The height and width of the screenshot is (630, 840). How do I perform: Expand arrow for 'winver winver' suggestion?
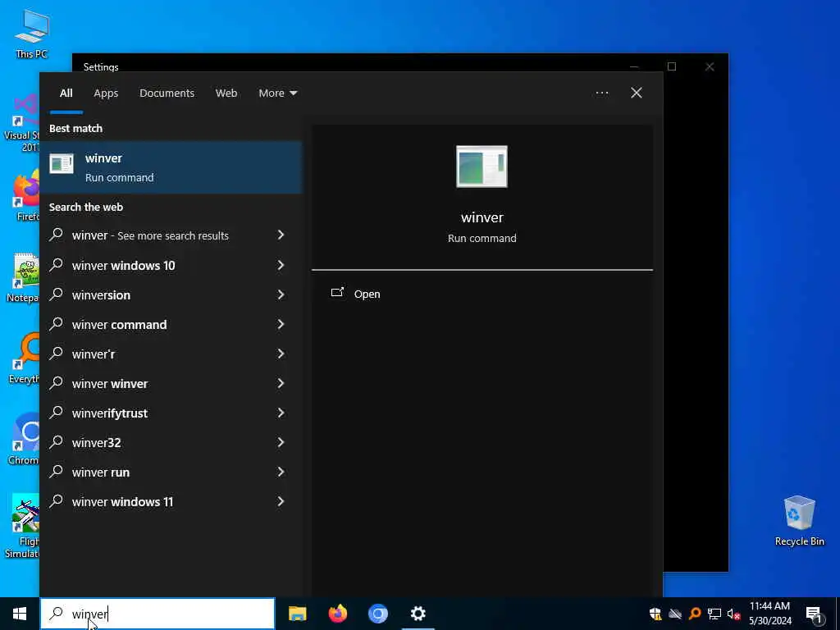coord(281,383)
